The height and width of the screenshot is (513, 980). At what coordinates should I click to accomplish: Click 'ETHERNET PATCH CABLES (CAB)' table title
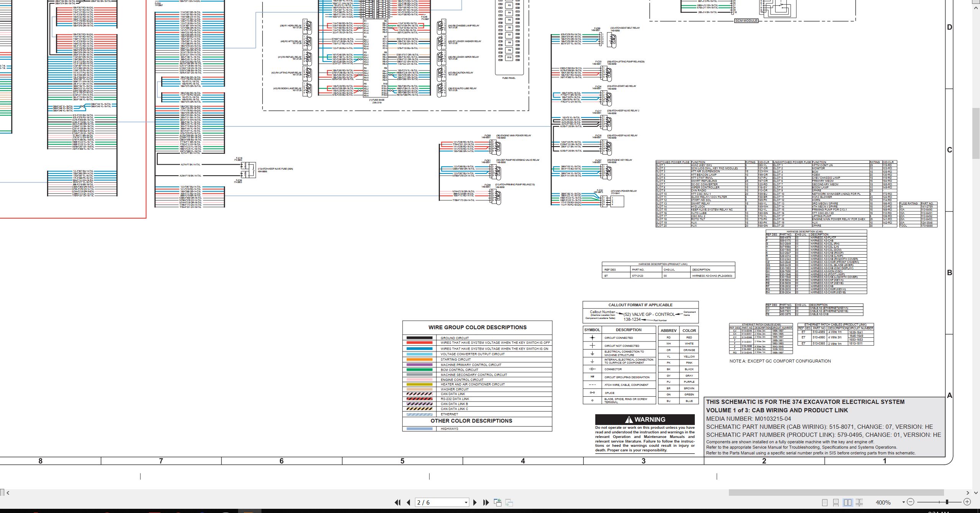761,325
